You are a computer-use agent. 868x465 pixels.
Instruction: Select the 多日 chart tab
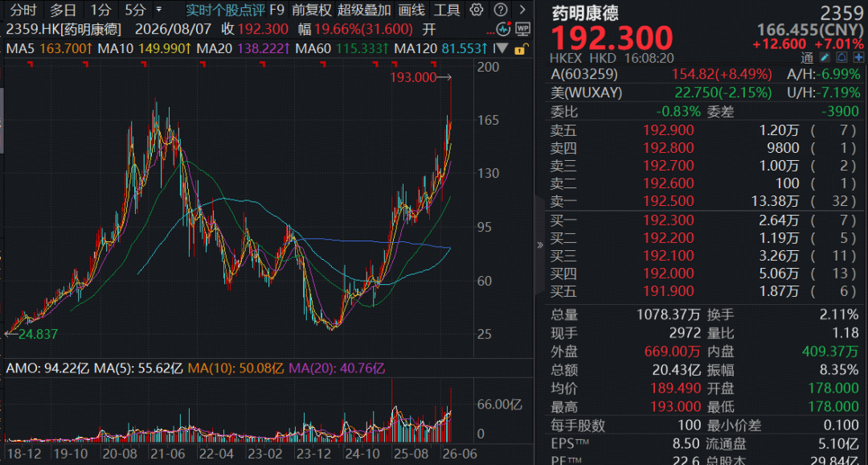[x=63, y=10]
